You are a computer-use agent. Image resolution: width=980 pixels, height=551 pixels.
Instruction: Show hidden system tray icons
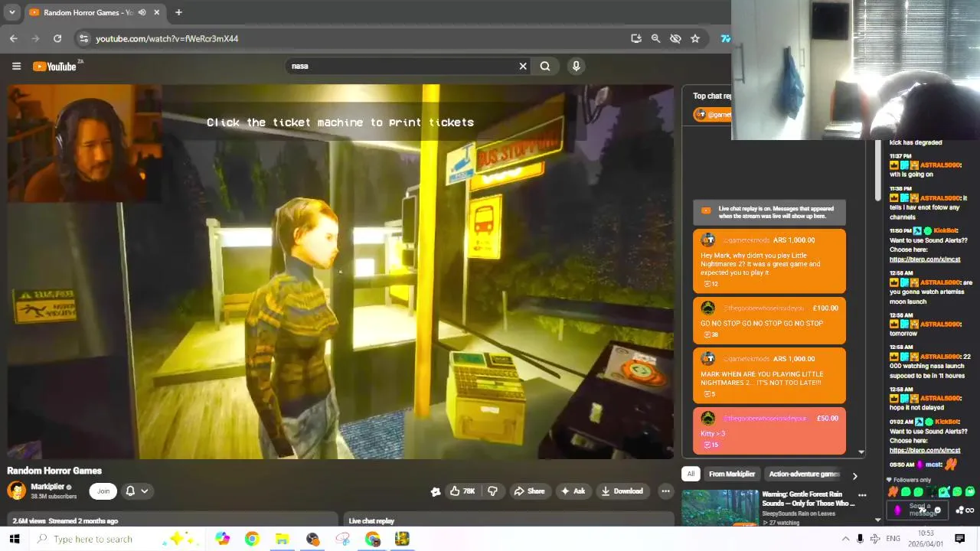click(x=845, y=539)
